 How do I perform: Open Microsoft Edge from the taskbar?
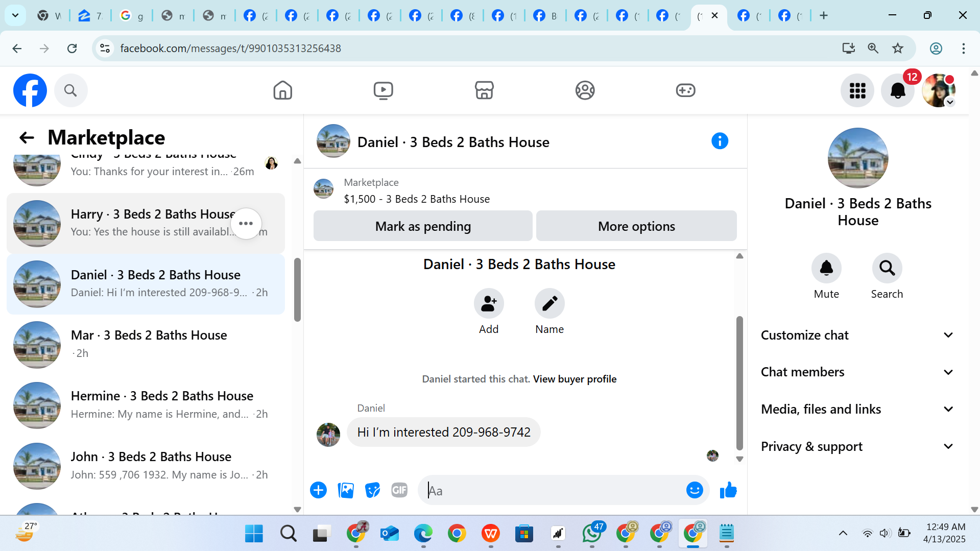(423, 534)
